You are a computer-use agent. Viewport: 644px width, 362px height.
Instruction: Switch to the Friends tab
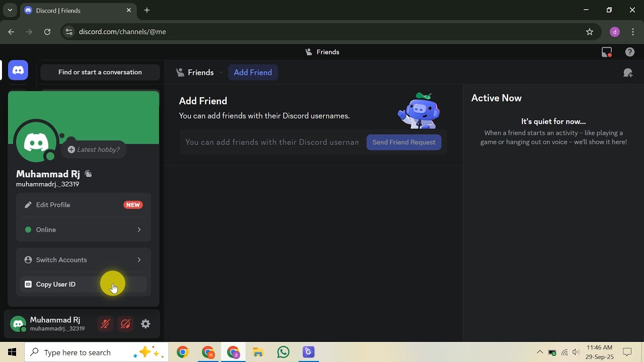pos(195,72)
